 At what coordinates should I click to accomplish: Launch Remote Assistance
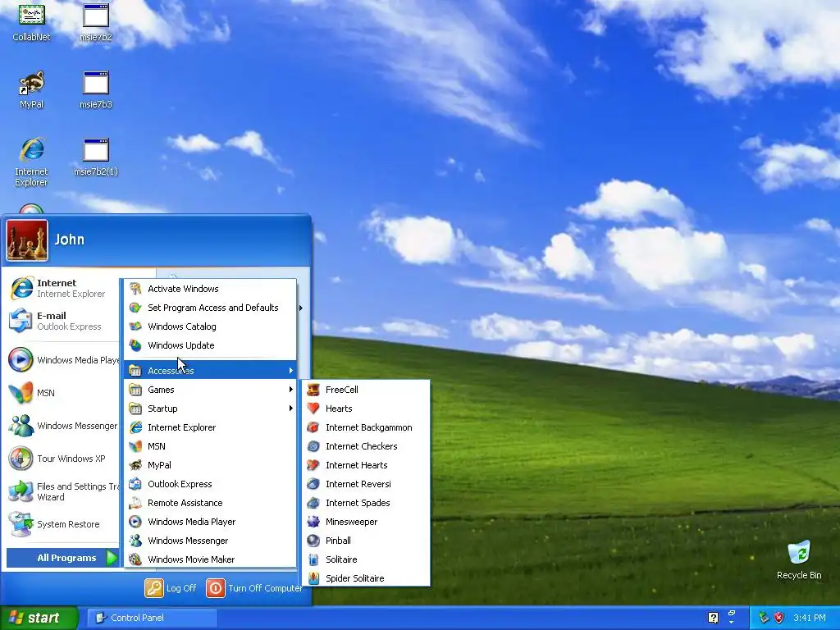[x=211, y=503]
